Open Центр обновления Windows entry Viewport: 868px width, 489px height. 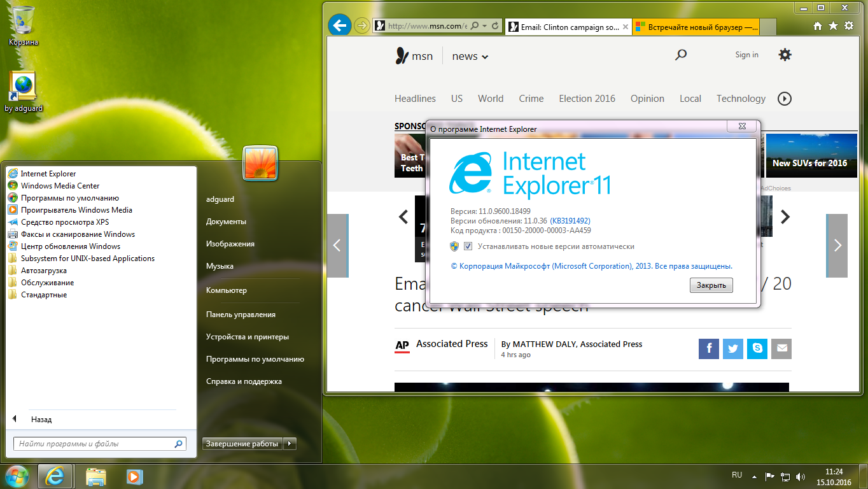pyautogui.click(x=64, y=246)
